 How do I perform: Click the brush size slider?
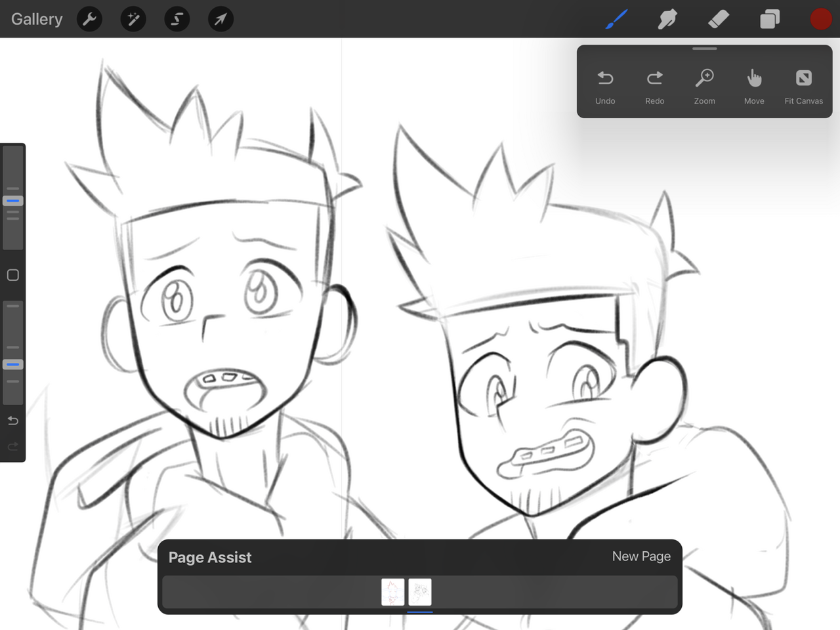coord(13,200)
